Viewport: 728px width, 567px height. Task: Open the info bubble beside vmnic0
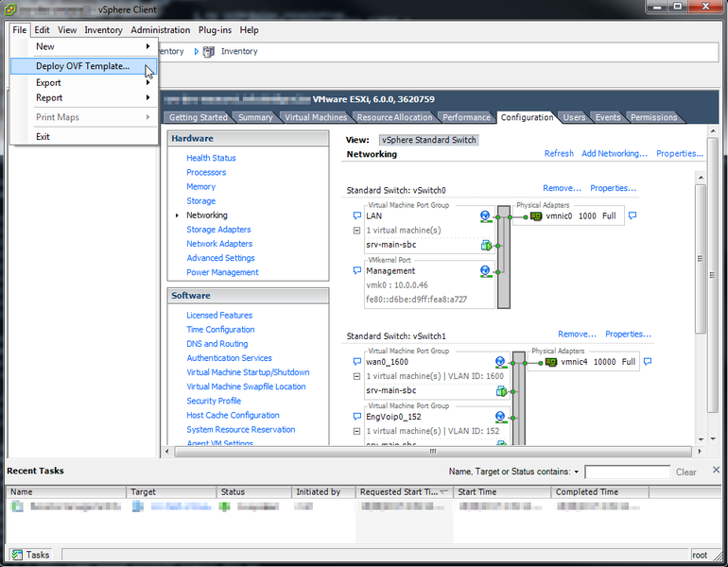coord(633,215)
